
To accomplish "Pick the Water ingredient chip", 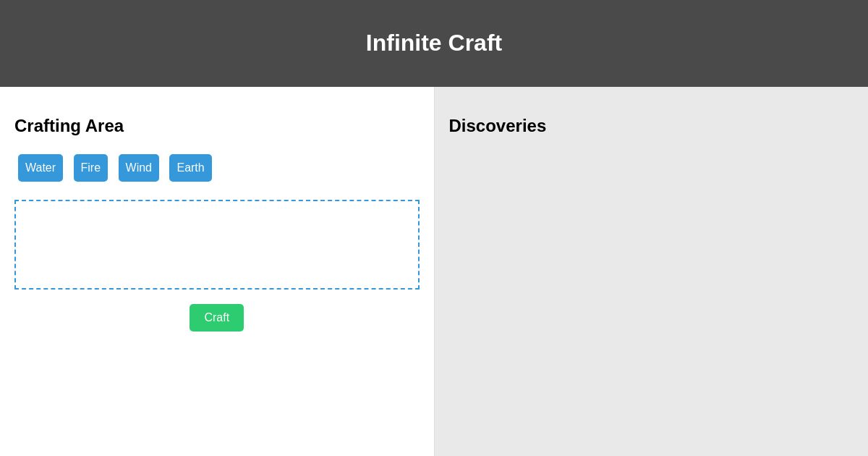I will coord(41,168).
